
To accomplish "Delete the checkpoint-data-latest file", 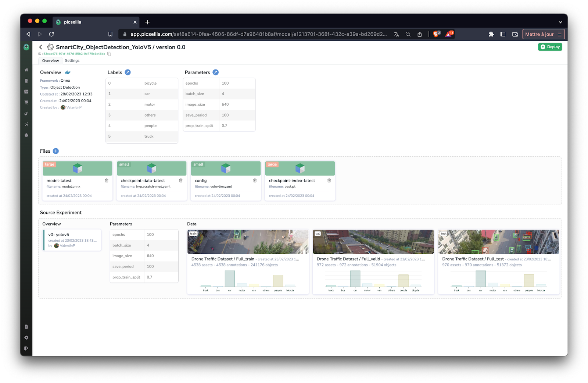I will pyautogui.click(x=181, y=181).
